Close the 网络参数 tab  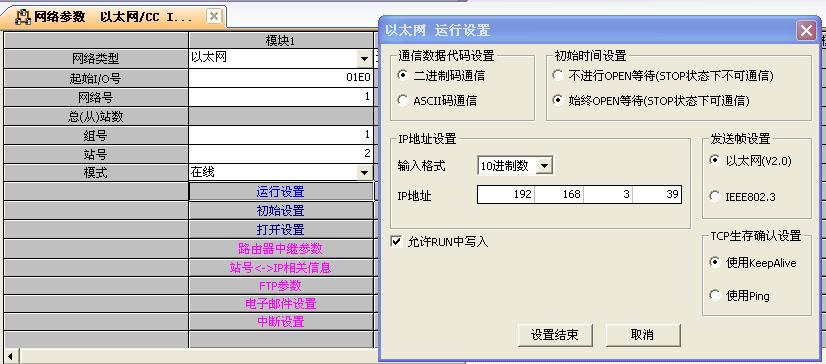pyautogui.click(x=213, y=16)
